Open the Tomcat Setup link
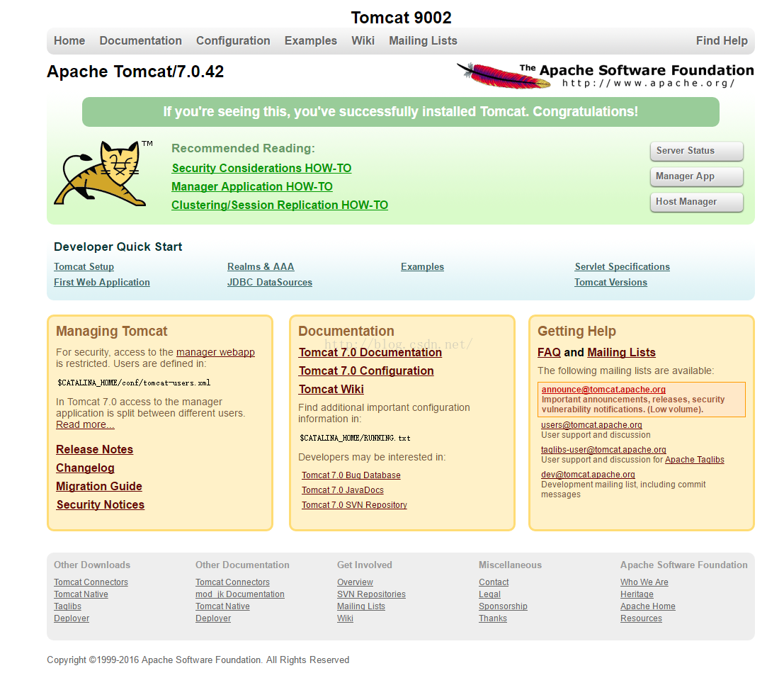 tap(84, 266)
